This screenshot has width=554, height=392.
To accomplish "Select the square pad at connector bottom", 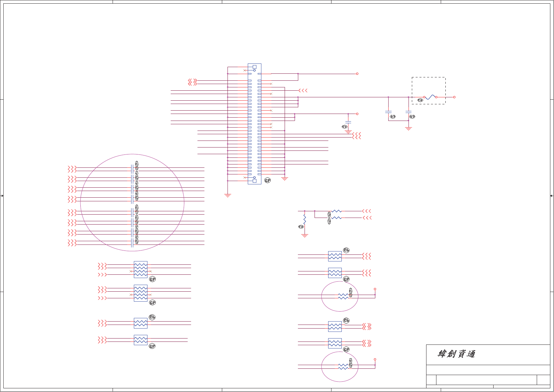I will 254,181.
